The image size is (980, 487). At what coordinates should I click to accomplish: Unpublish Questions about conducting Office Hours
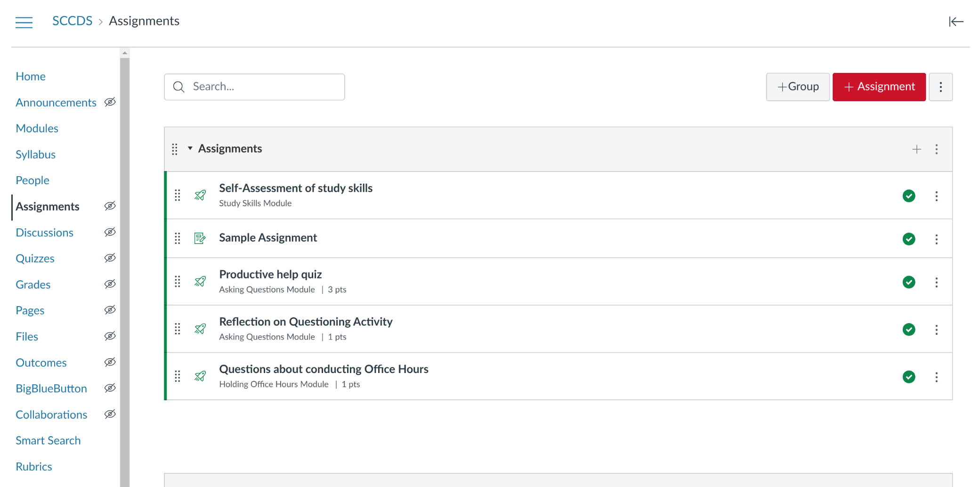(x=908, y=377)
